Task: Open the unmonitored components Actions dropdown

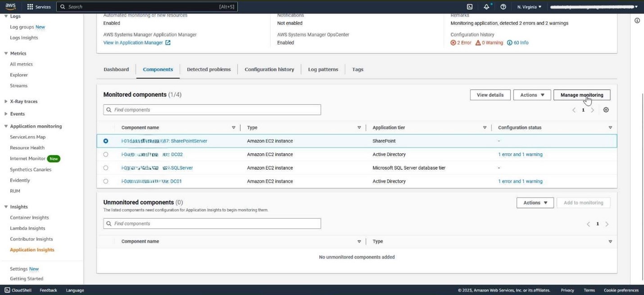Action: coord(535,203)
